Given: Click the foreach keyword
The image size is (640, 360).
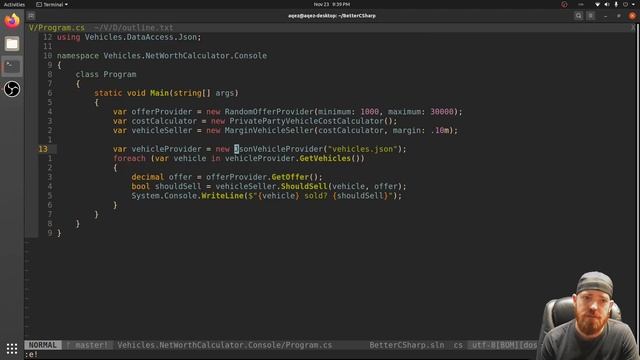Looking at the screenshot, I should click(129, 158).
